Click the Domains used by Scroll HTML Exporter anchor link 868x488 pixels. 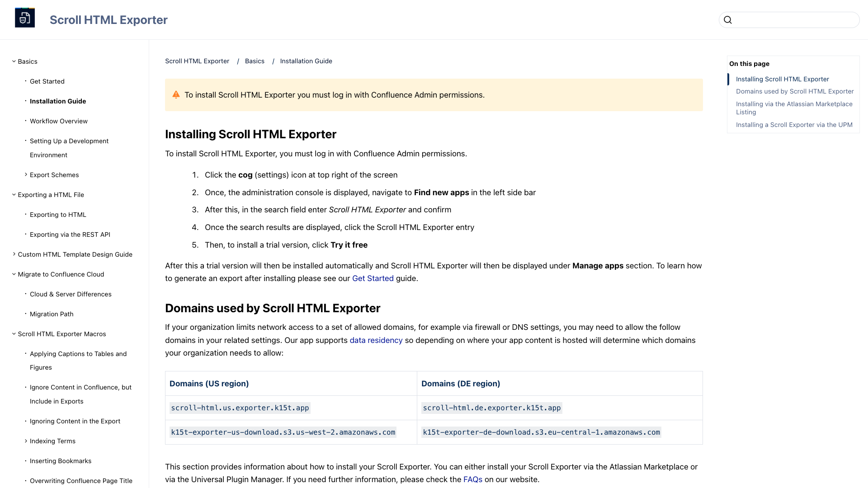795,91
